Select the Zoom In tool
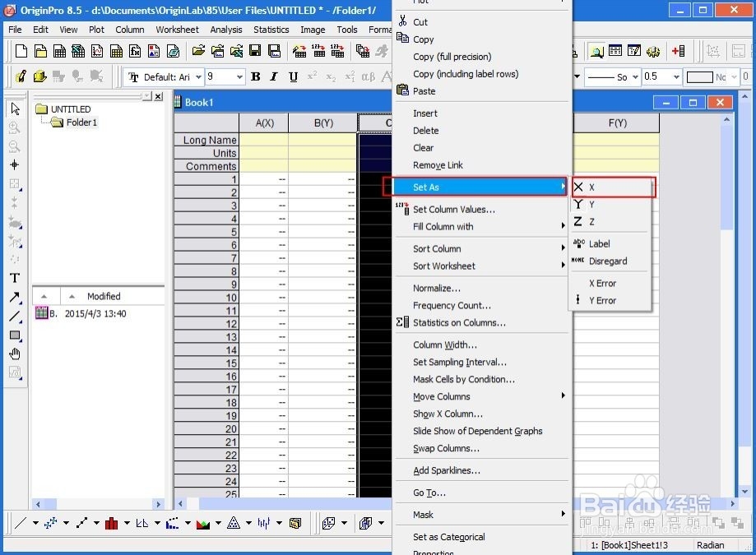This screenshot has width=756, height=555. click(x=15, y=127)
